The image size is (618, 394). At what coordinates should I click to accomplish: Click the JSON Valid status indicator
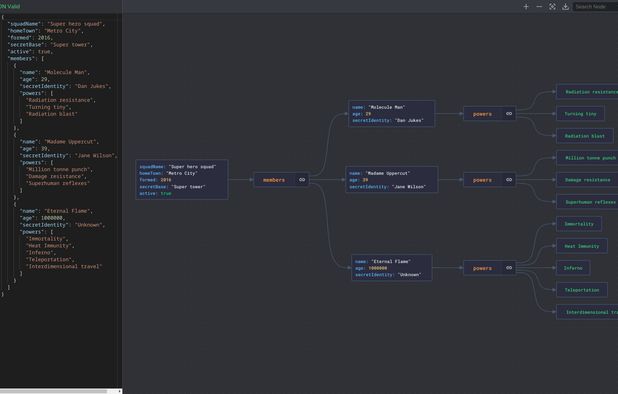[10, 6]
